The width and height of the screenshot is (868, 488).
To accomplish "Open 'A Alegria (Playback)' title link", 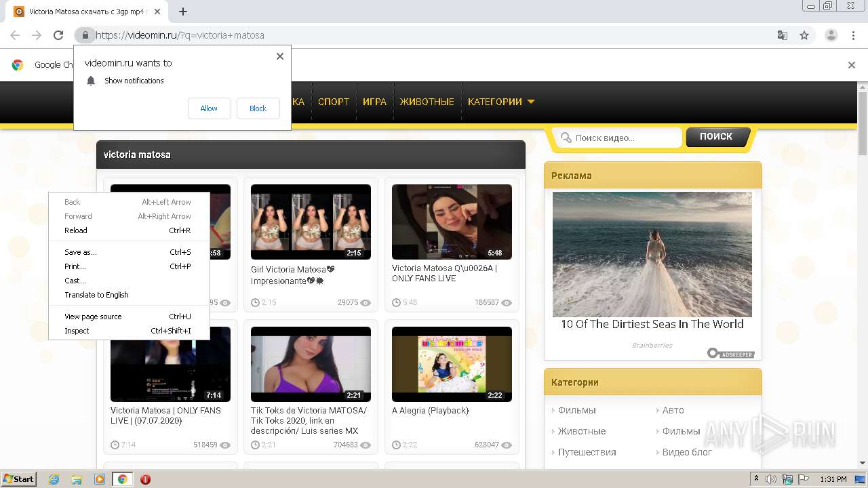I will (x=430, y=411).
